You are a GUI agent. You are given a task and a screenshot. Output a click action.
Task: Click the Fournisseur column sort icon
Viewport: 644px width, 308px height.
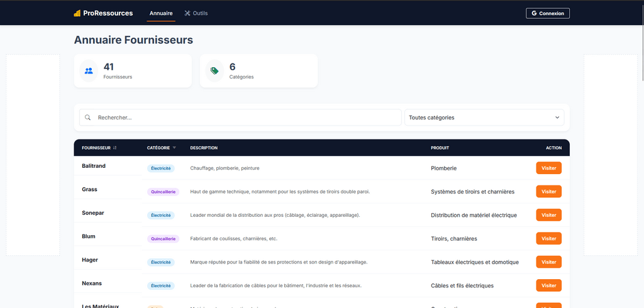(x=115, y=148)
